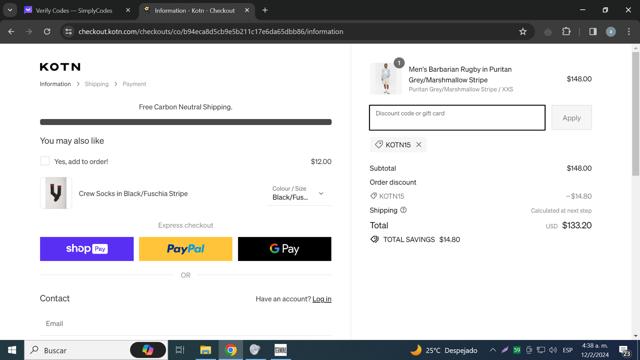Click the Apply discount button
This screenshot has height=360, width=640.
coord(571,118)
